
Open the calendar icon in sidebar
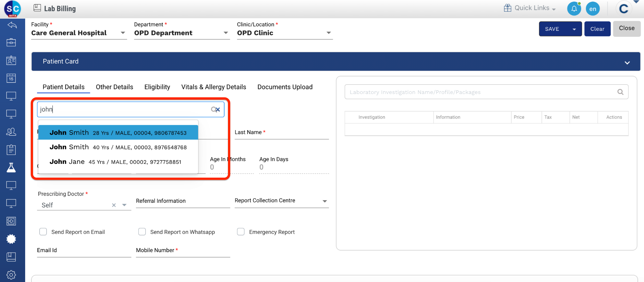(x=11, y=78)
